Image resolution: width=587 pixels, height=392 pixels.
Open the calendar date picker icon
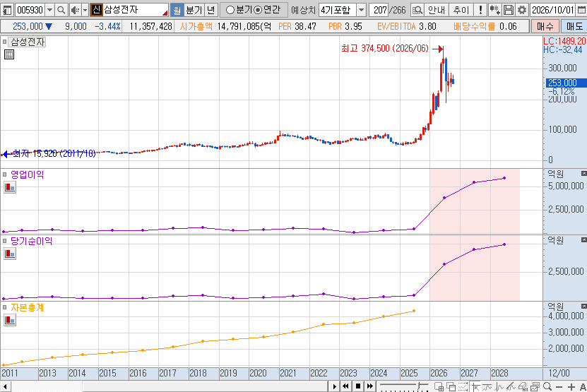pos(581,10)
